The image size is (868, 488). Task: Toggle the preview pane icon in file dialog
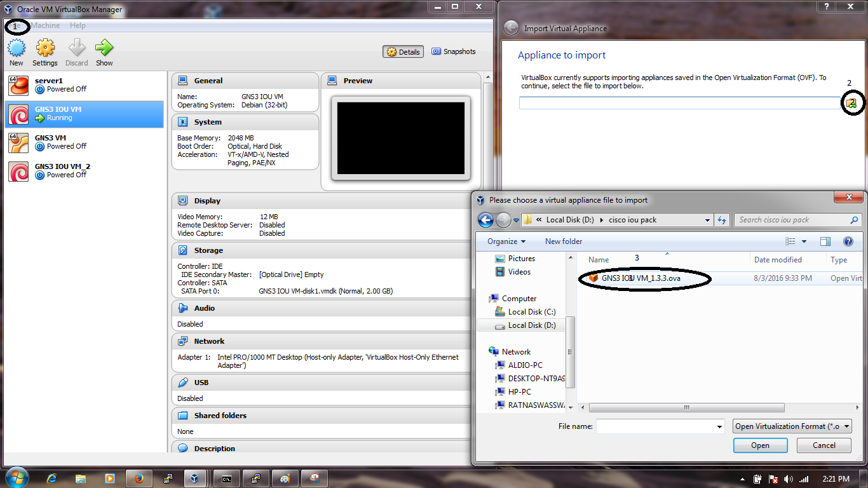(825, 241)
